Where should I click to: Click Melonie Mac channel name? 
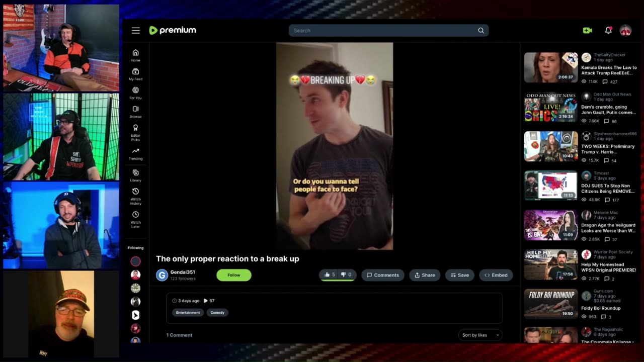point(606,214)
